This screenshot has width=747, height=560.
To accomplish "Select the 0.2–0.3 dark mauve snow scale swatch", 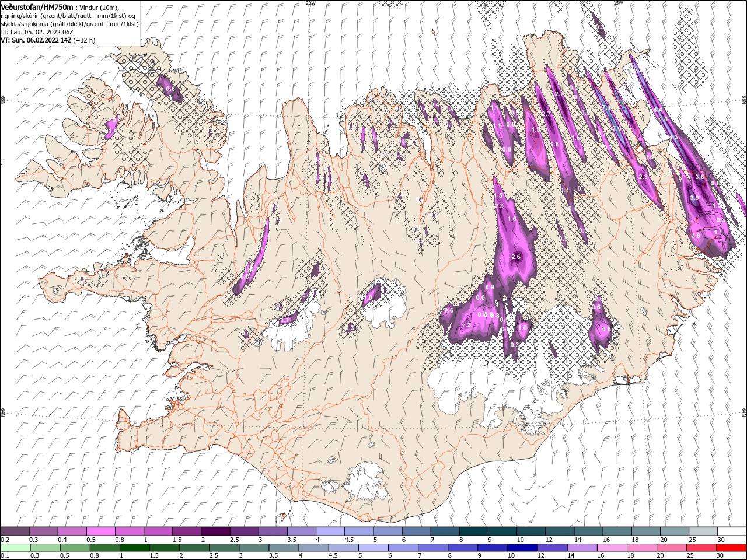I will [x=15, y=531].
